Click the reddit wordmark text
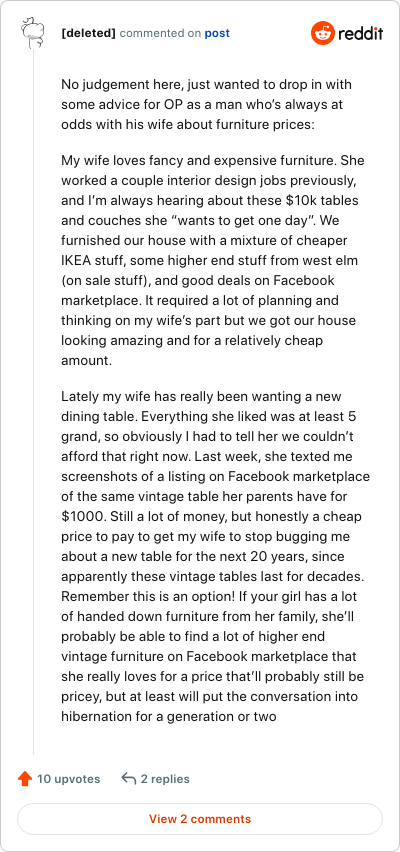400x852 pixels. [x=360, y=34]
